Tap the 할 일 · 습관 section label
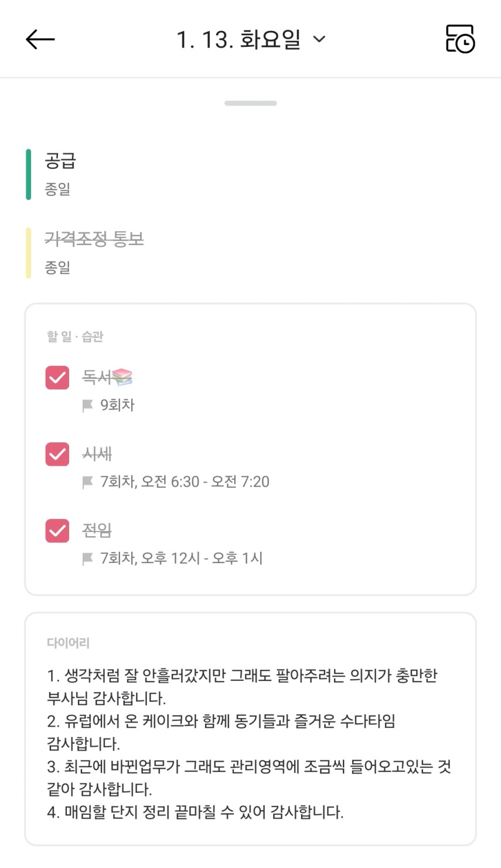This screenshot has height=868, width=501. click(75, 337)
